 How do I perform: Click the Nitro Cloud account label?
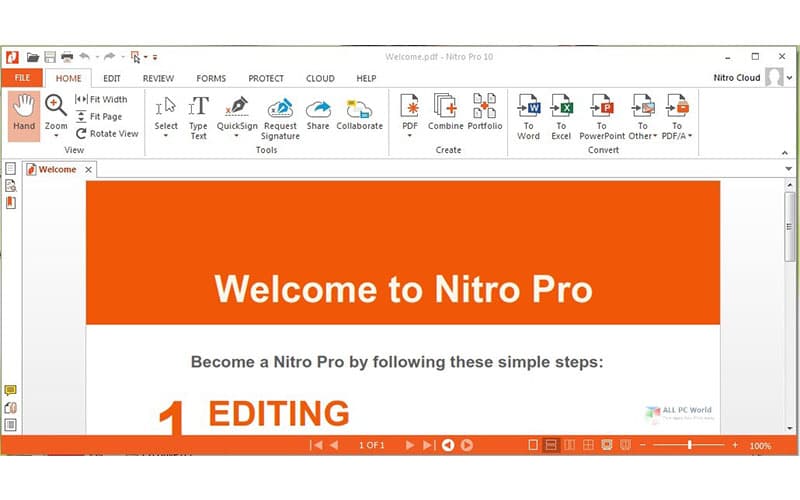[736, 78]
